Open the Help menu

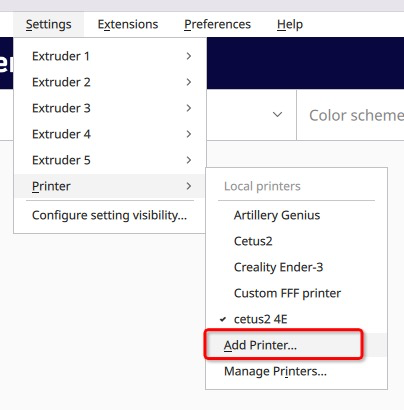[x=290, y=24]
